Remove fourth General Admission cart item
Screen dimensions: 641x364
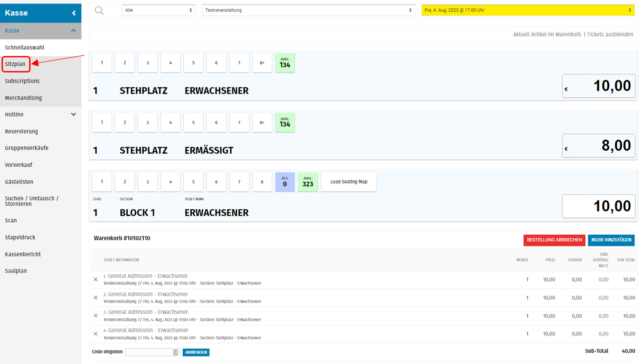[96, 334]
